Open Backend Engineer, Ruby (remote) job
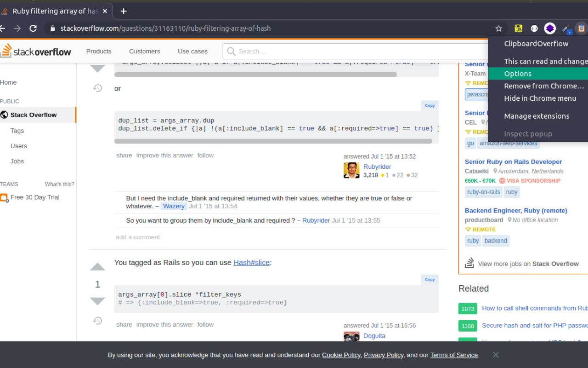588x368 pixels. point(516,211)
